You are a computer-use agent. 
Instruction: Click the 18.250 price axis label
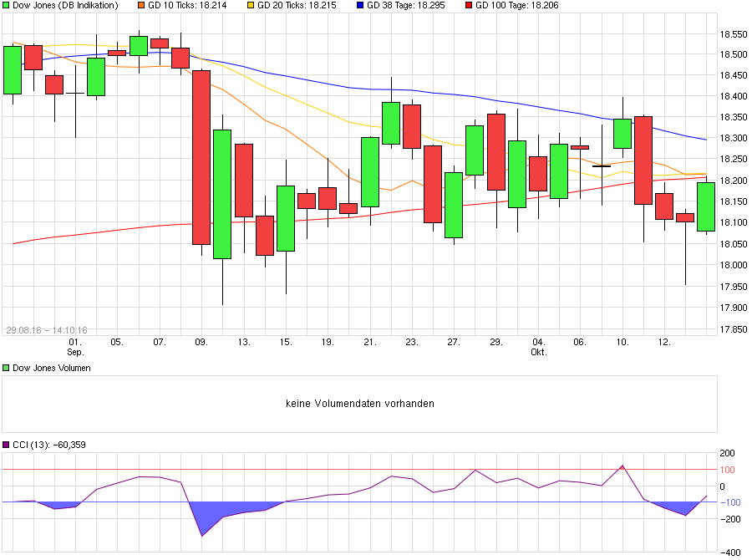(734, 160)
